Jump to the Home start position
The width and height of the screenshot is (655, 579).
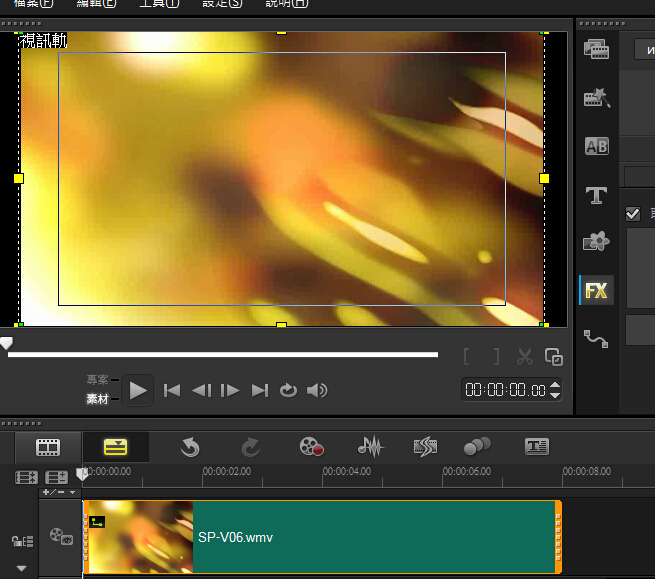pos(172,391)
